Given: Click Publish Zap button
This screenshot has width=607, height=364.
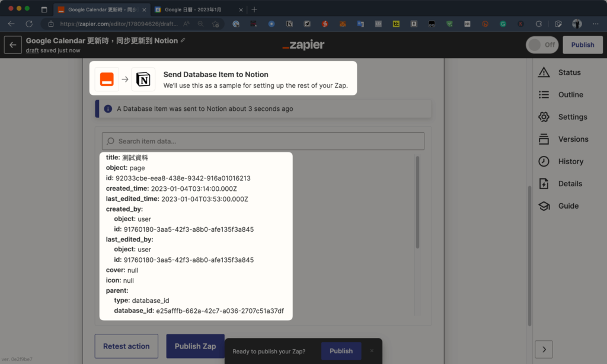Looking at the screenshot, I should point(195,346).
